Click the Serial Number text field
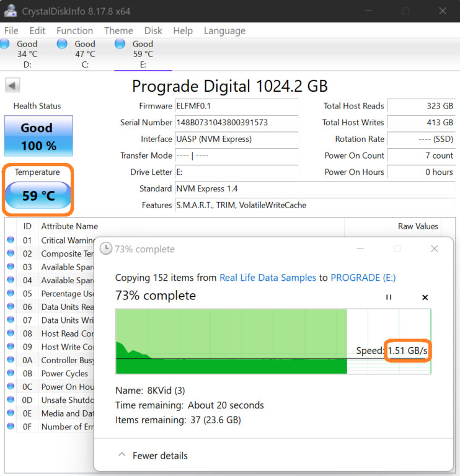The width and height of the screenshot is (460, 476). (236, 123)
